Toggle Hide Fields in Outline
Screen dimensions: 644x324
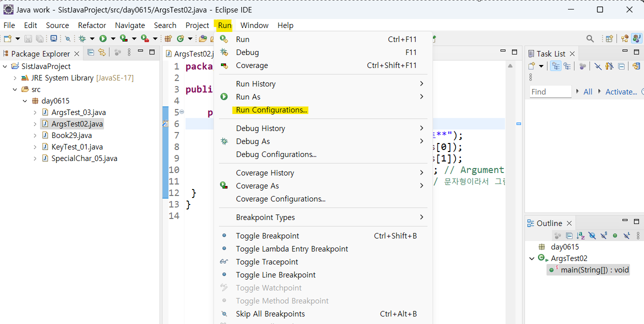click(x=592, y=235)
